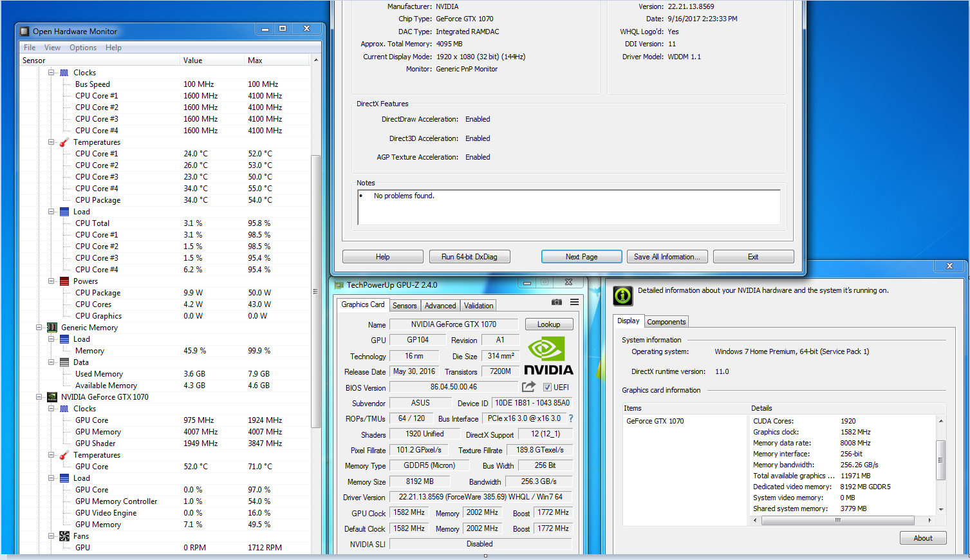This screenshot has height=560, width=970.
Task: Click the red Powers icon
Action: click(64, 281)
